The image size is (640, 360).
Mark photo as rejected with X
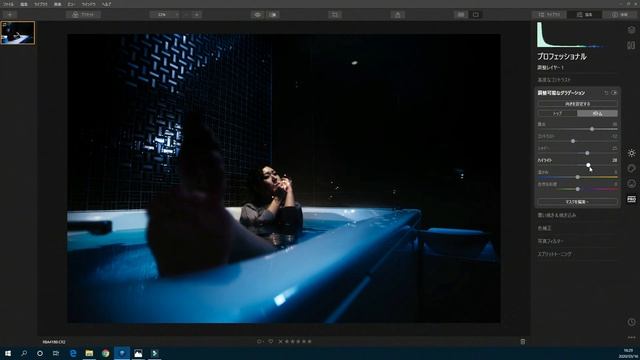[x=280, y=341]
